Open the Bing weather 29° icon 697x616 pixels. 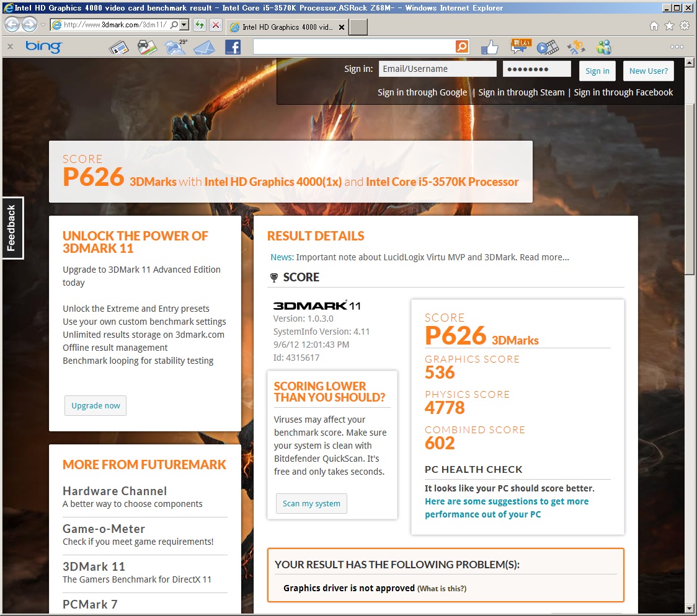(176, 47)
